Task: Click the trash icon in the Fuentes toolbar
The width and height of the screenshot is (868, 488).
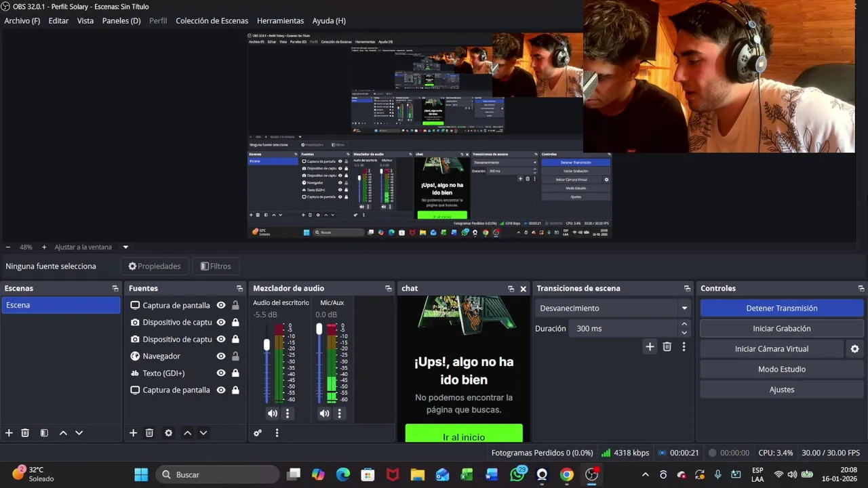Action: click(149, 433)
